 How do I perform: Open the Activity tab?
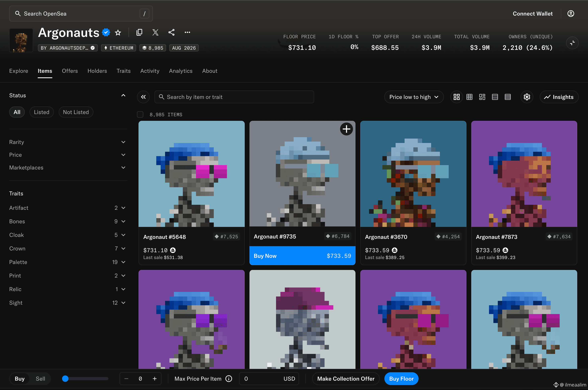pos(150,71)
